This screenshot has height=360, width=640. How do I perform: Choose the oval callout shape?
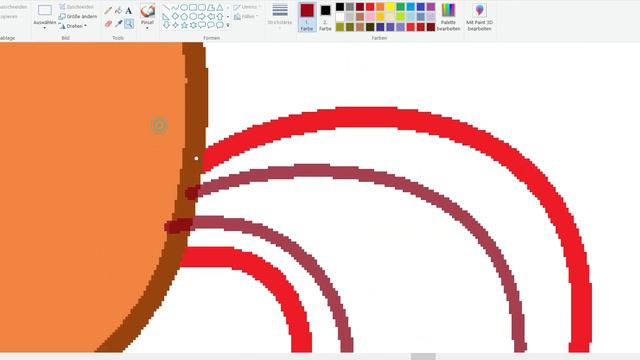tap(211, 25)
